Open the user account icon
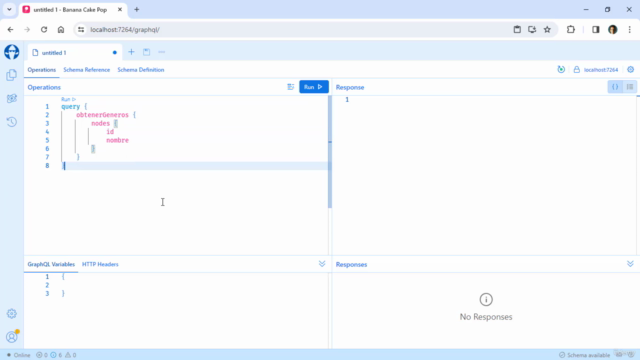Viewport: 640px width, 360px height. (12, 336)
